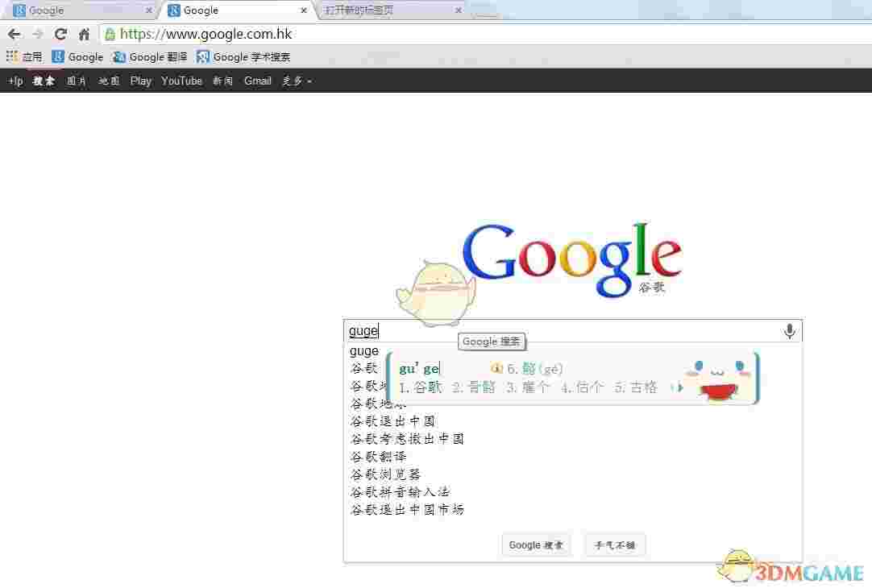Screen dimensions: 872x588
Task: Click the speaker icon beside 骼 in IME
Action: (x=497, y=369)
